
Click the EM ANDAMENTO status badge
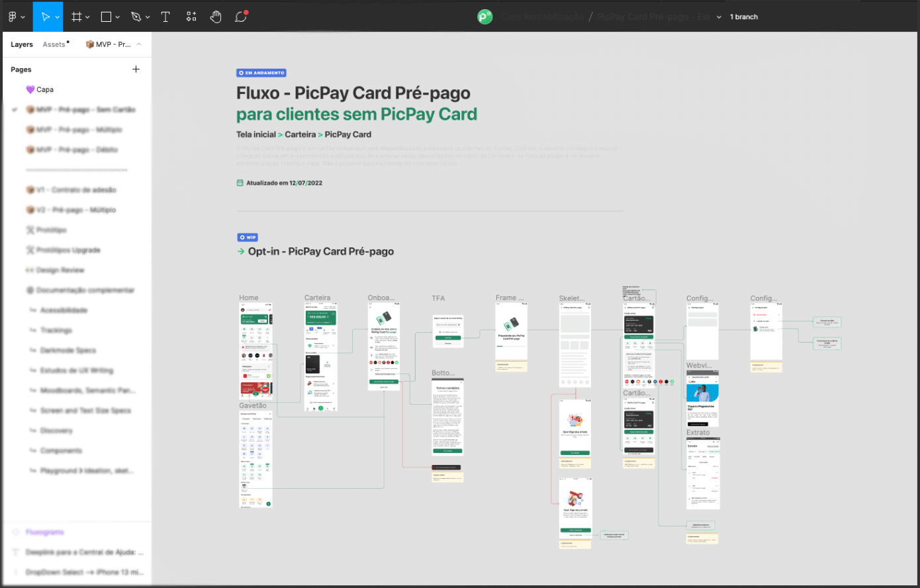(261, 73)
